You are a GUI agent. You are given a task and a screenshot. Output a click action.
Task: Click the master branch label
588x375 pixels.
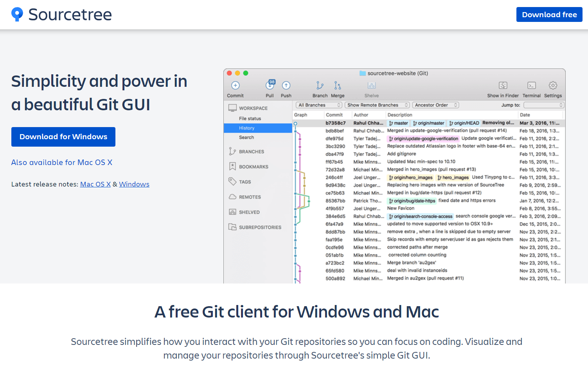(398, 123)
